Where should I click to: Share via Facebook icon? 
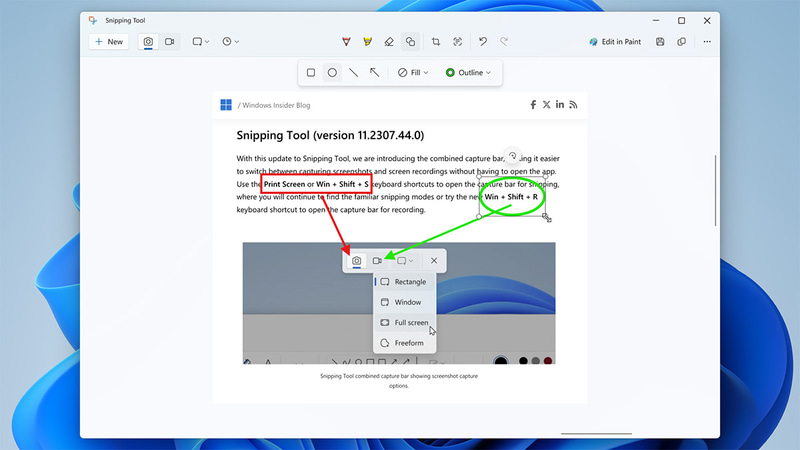(533, 105)
